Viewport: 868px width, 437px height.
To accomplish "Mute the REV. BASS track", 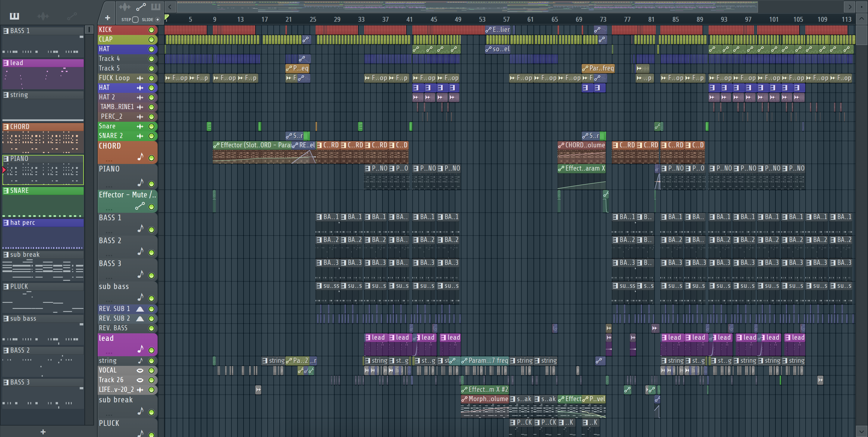I will coord(151,328).
